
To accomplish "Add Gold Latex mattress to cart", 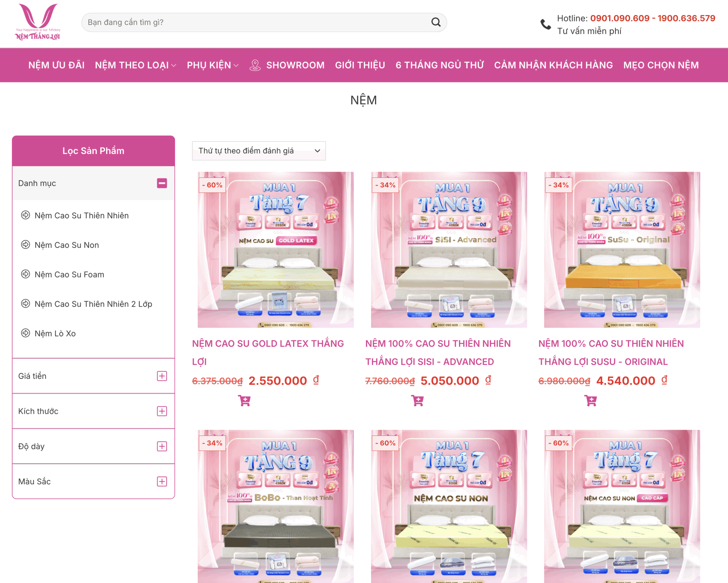I will pos(244,401).
